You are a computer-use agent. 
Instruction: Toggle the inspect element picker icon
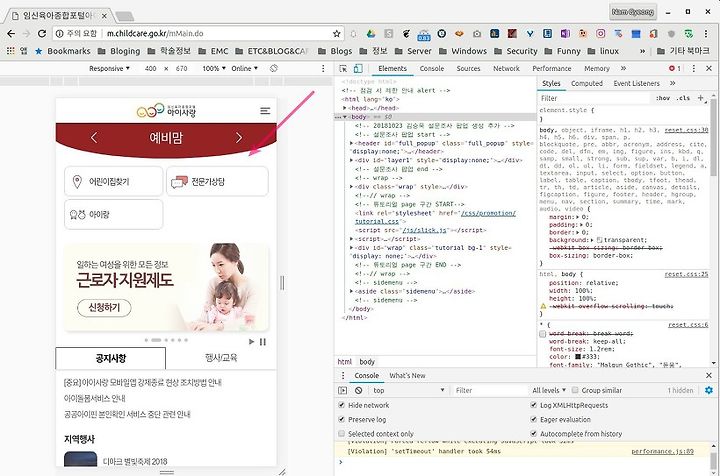343,68
